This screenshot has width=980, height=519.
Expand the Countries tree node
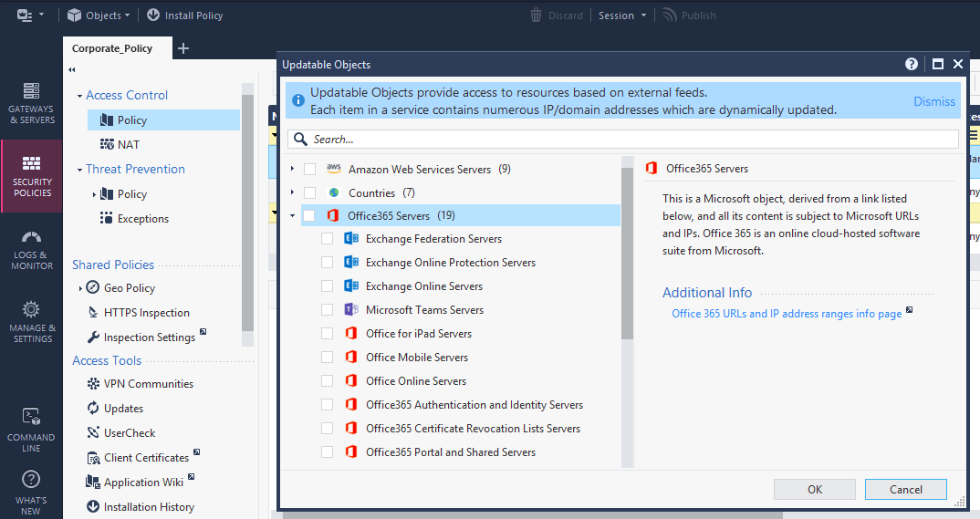[x=292, y=193]
